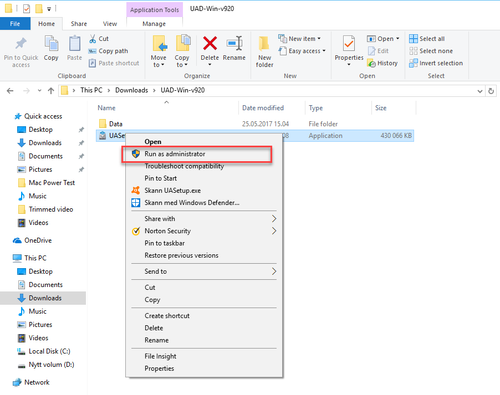Screen dimensions: 500x395
Task: Switch to the View tab
Action: (x=110, y=24)
